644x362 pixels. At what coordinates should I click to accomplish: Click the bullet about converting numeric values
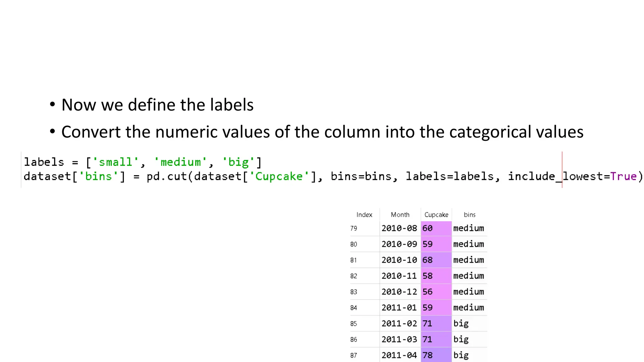coord(322,132)
